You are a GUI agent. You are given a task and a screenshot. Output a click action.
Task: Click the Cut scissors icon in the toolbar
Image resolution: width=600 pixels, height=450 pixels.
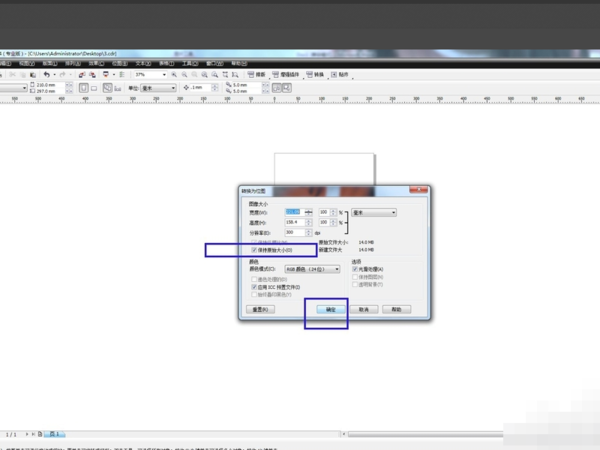13,75
